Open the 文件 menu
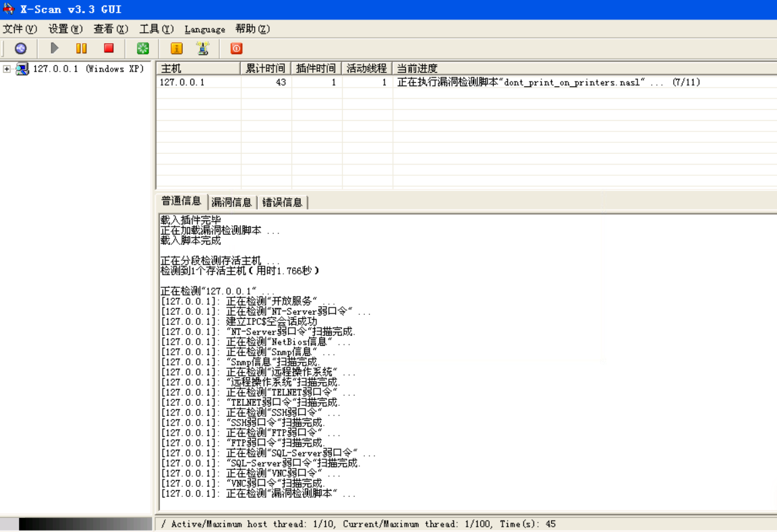 [20, 29]
